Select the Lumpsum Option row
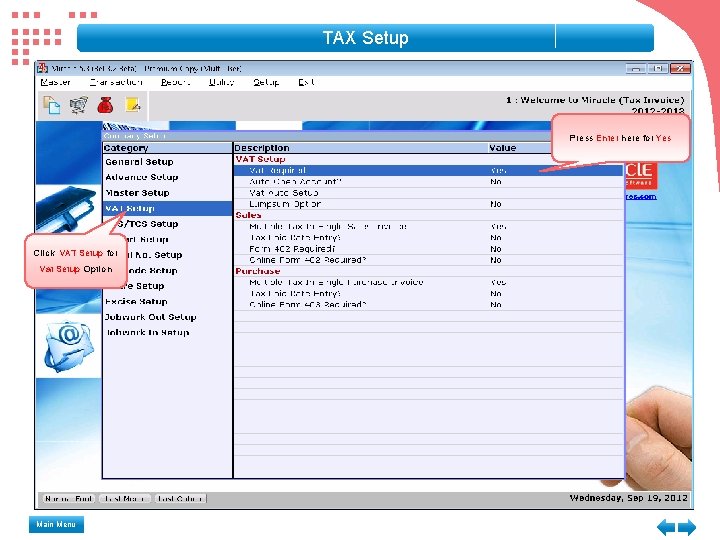The width and height of the screenshot is (720, 540). click(429, 204)
